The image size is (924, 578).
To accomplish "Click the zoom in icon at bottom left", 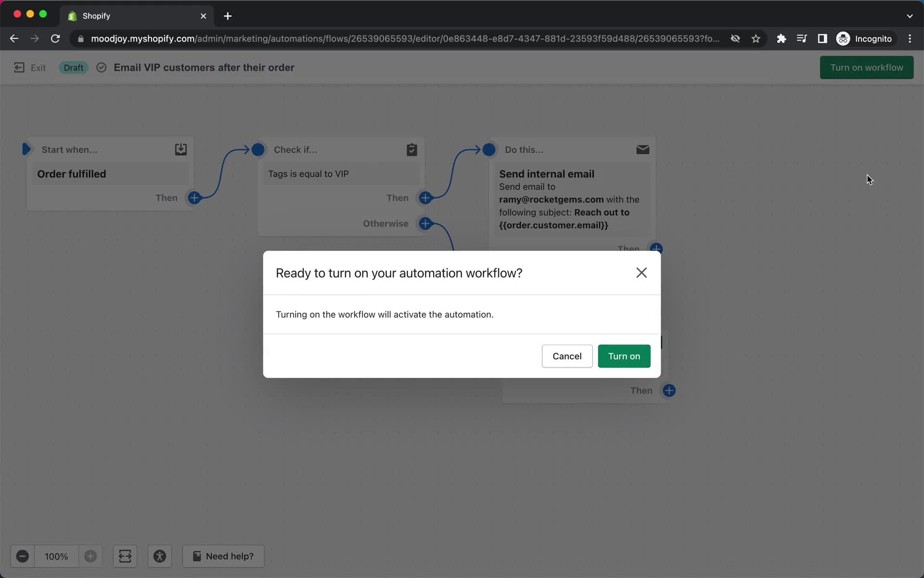I will (x=90, y=556).
